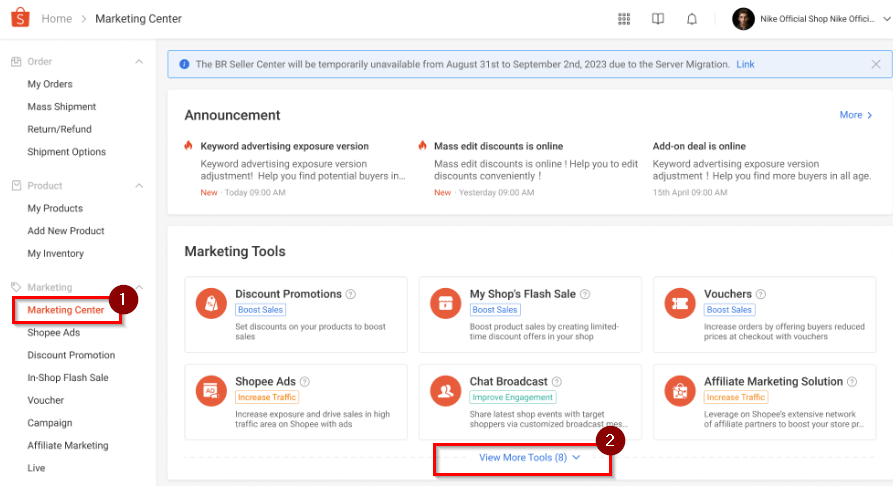Click the Shopee Ads tool icon
Image resolution: width=893 pixels, height=486 pixels.
tap(211, 391)
